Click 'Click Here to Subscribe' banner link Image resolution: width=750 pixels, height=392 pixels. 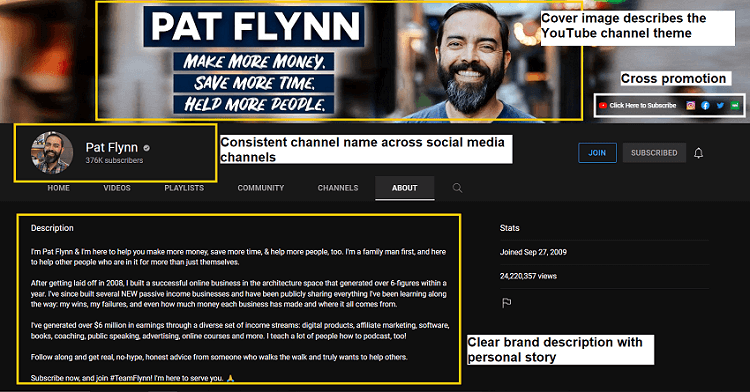point(638,106)
